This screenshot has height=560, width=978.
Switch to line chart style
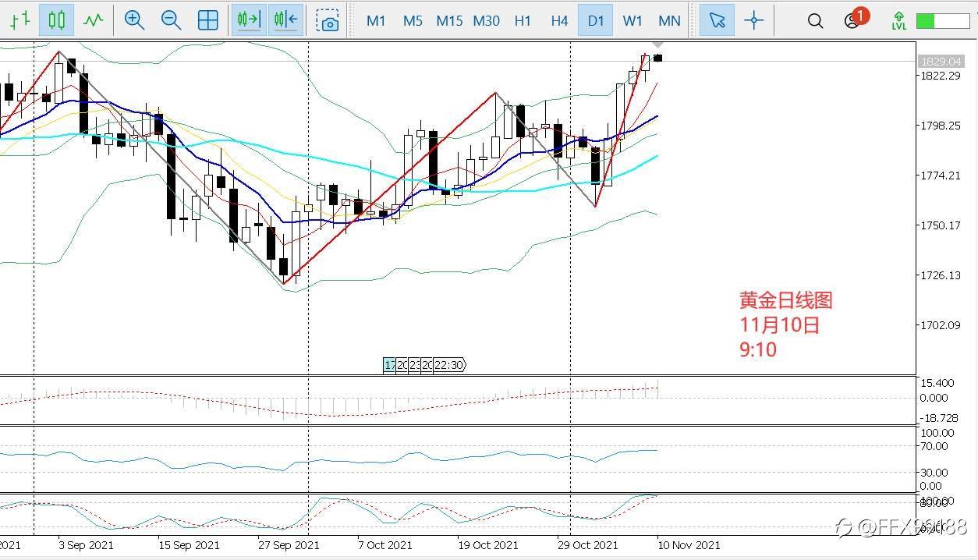(x=94, y=20)
